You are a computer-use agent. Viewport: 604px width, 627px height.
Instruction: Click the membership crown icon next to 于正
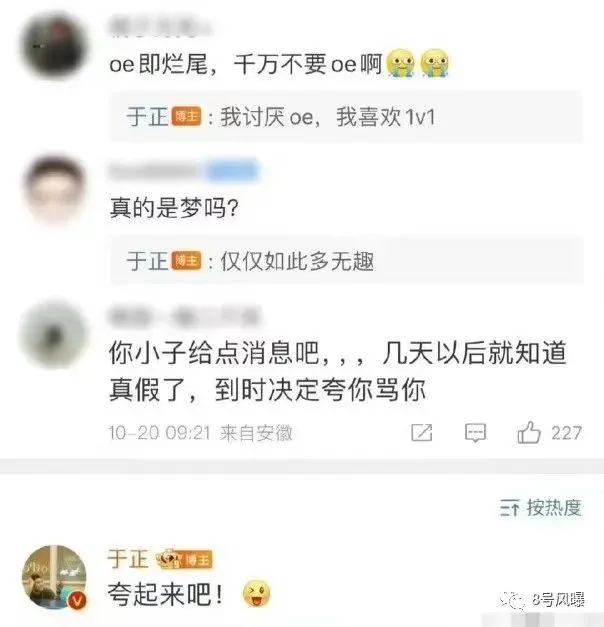[x=170, y=559]
